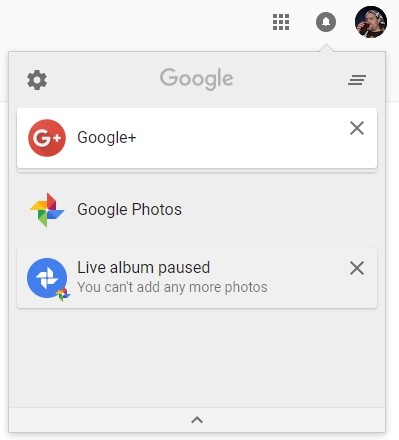Click the red Google+ logo icon

(x=47, y=138)
